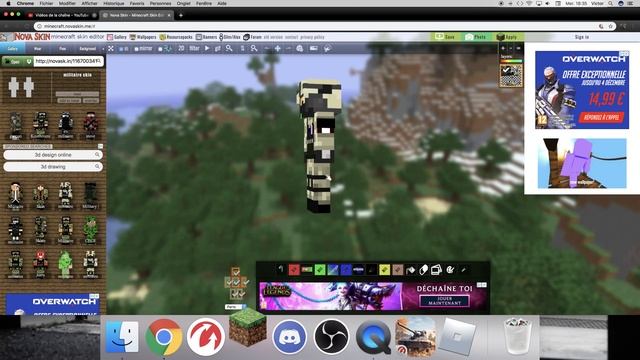This screenshot has height=360, width=640.
Task: Open Finder from the dock
Action: (x=122, y=337)
